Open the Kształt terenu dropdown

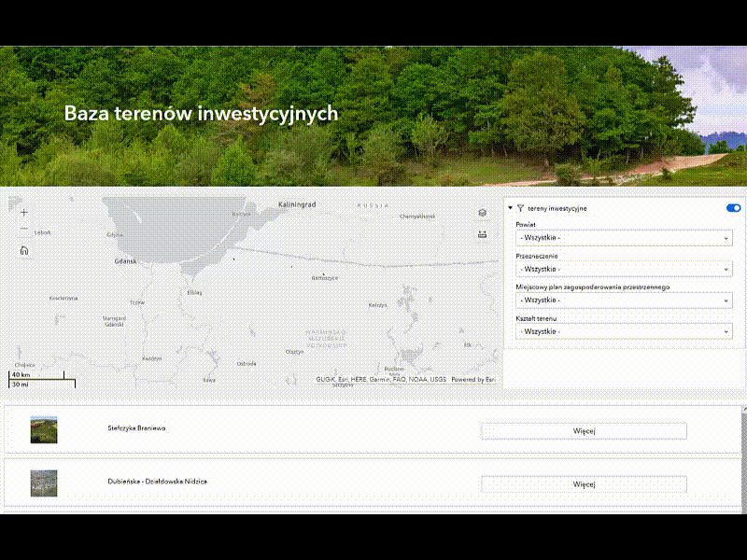click(624, 331)
